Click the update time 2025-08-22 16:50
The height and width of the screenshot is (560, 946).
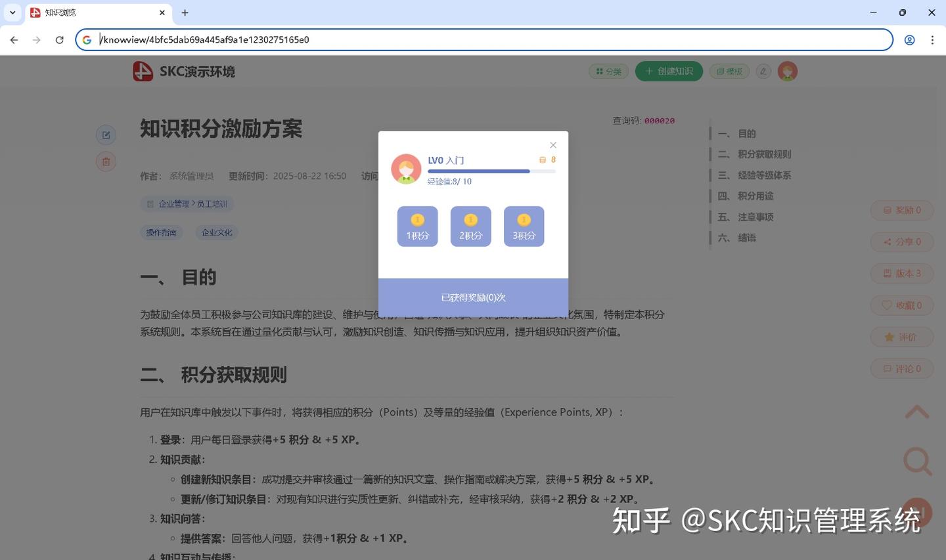coord(309,176)
